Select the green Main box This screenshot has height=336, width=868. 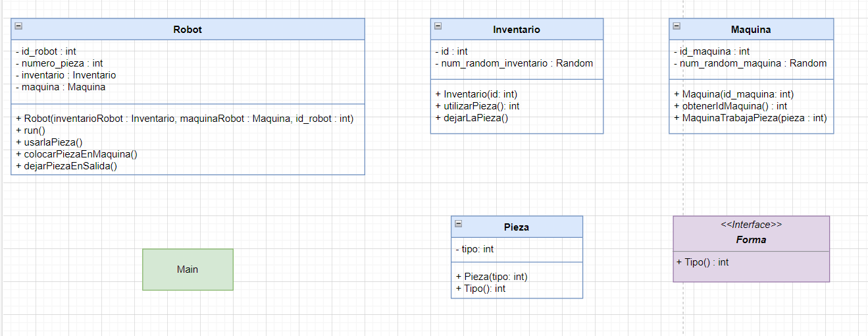coord(188,269)
